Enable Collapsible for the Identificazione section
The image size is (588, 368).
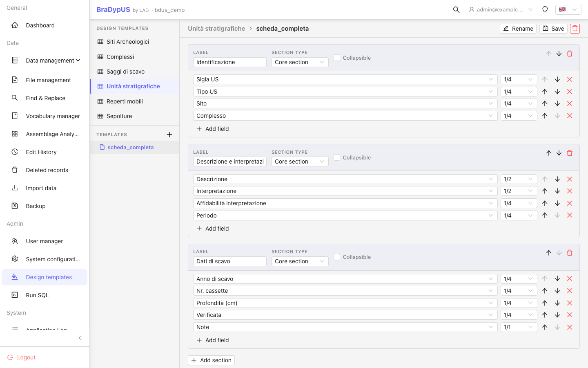point(337,58)
